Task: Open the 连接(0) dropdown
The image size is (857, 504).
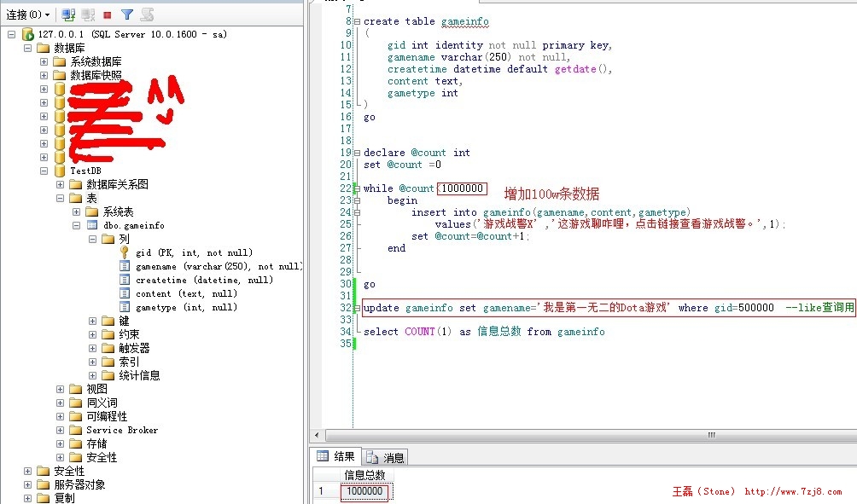Action: 26,14
